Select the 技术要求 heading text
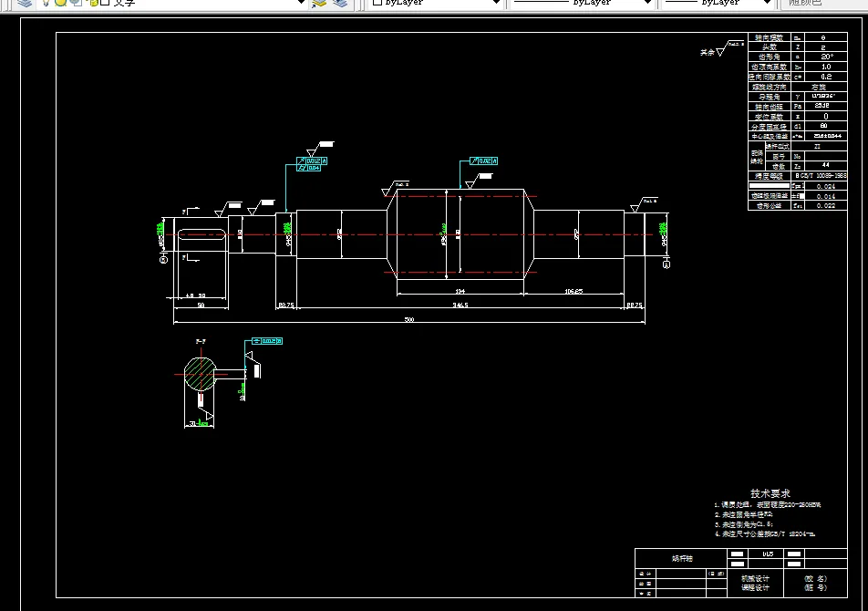The width and height of the screenshot is (868, 611). coord(770,493)
